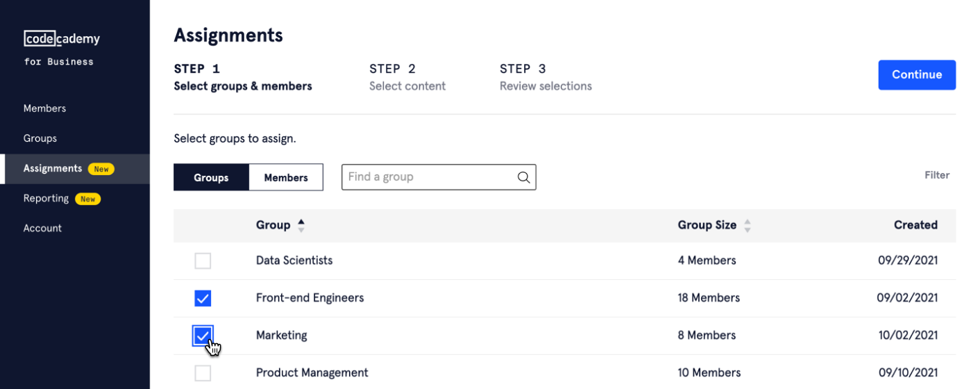Switch to the Members tab
This screenshot has height=389, width=980.
[x=285, y=178]
